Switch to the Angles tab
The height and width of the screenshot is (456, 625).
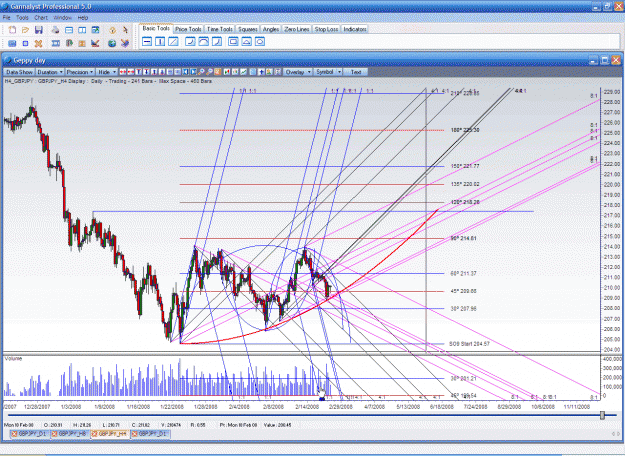tap(271, 29)
